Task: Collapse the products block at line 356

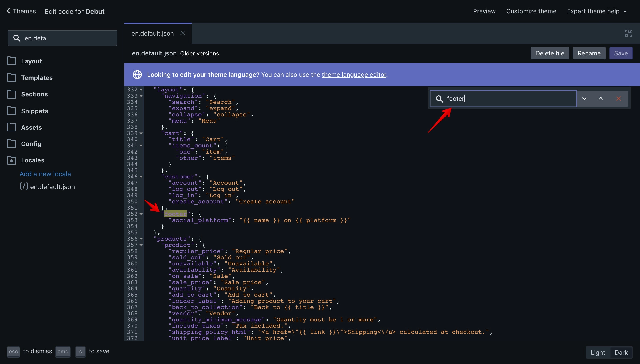Action: point(141,239)
